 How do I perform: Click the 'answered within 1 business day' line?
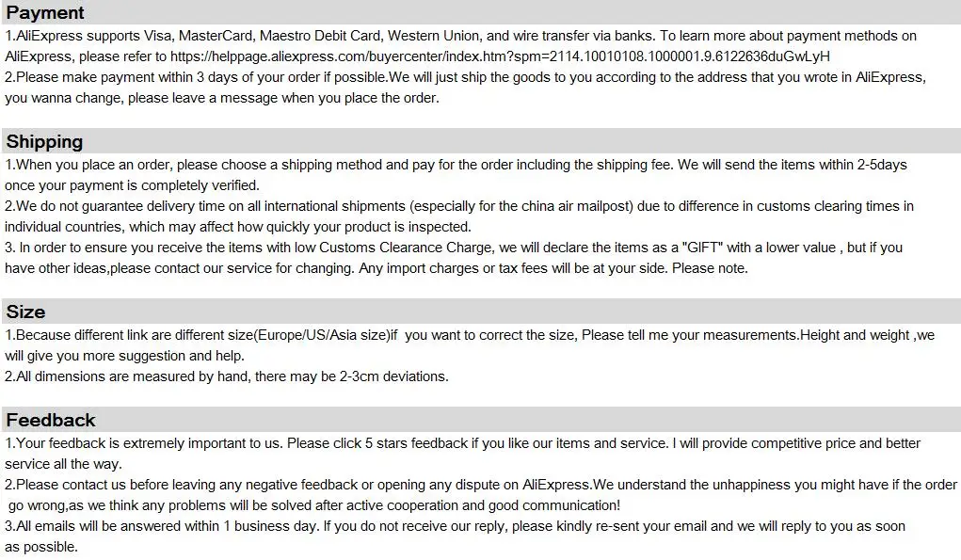coord(455,526)
